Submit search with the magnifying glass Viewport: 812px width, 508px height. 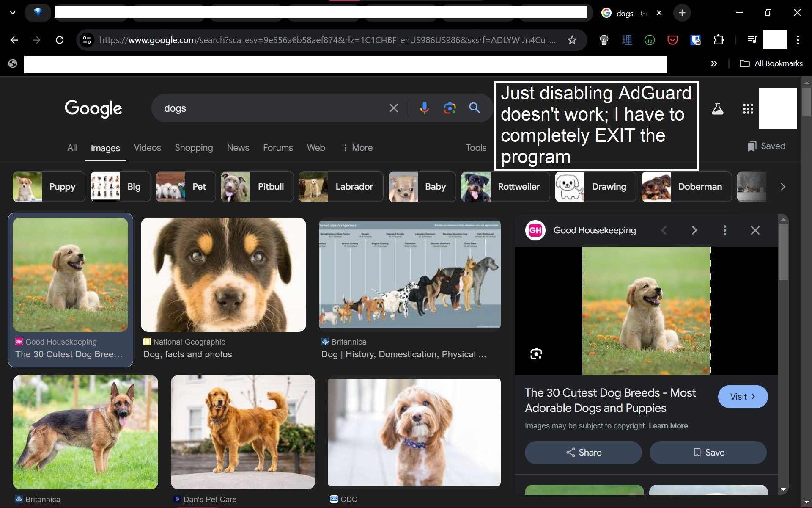pyautogui.click(x=475, y=108)
